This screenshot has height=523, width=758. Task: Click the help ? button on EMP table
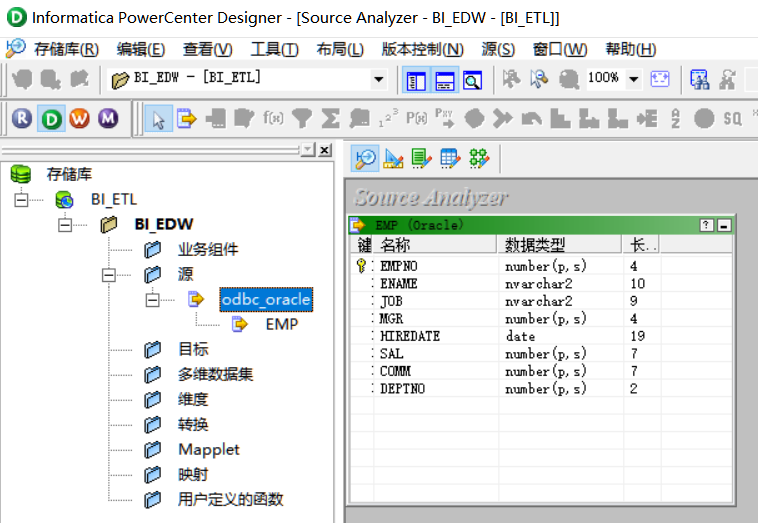tap(706, 225)
